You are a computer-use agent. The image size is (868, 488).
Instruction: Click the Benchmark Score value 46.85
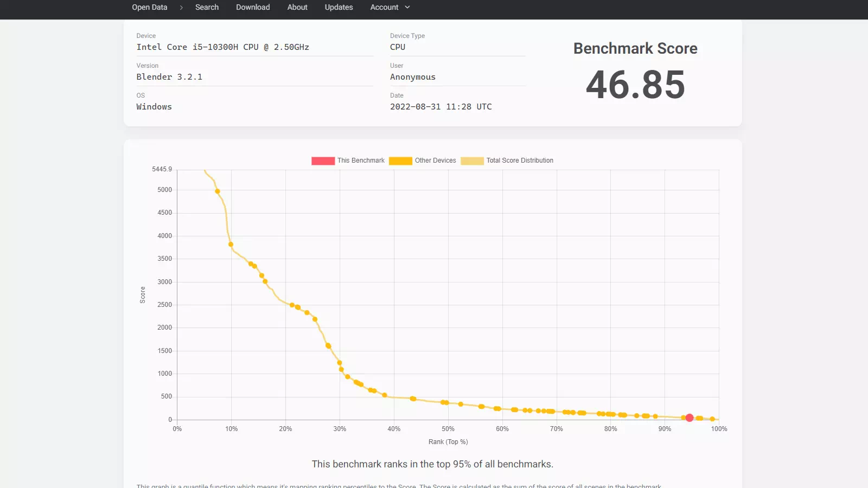[635, 84]
